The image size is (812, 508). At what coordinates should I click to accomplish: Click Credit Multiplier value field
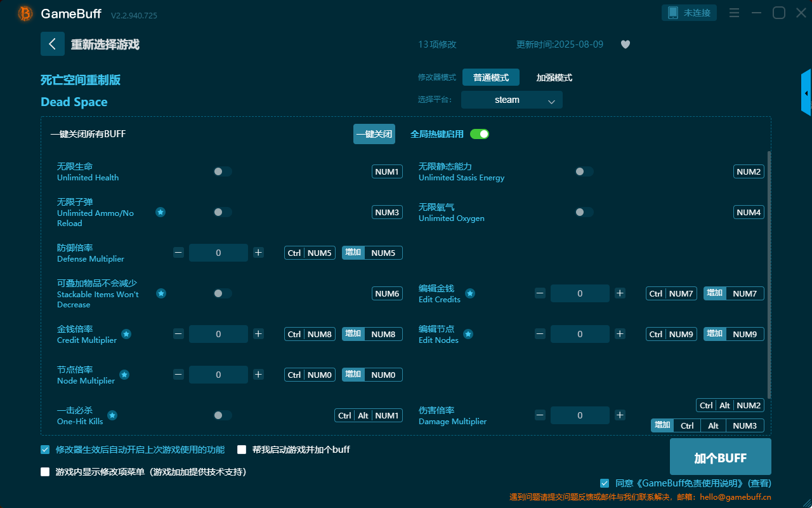tap(218, 334)
